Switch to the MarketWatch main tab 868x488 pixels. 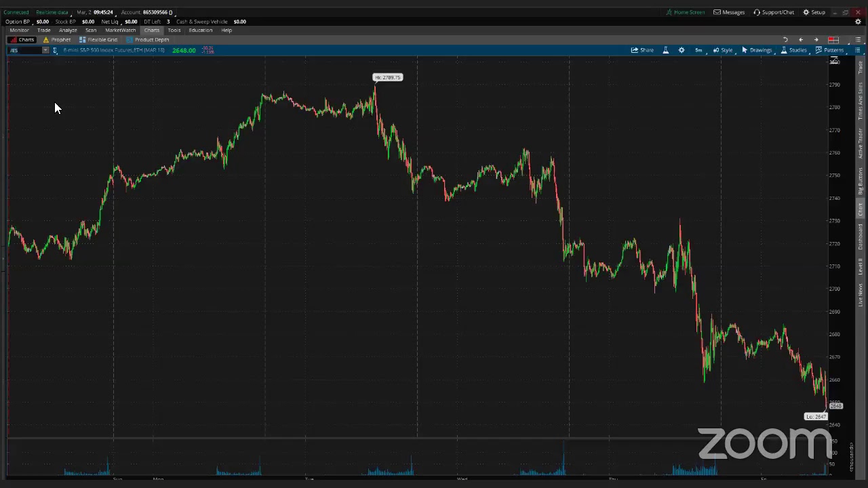120,30
